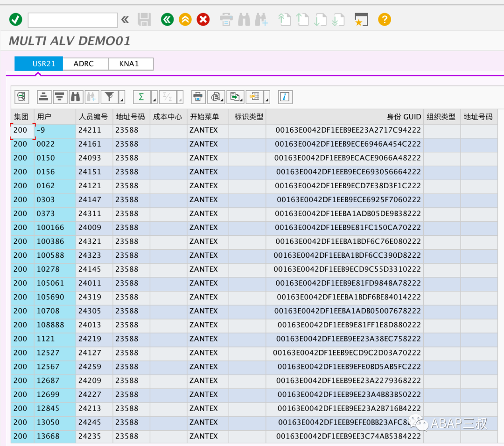Viewport: 504px width, 446px height.
Task: Switch to the USR21 tab
Action: pos(39,64)
